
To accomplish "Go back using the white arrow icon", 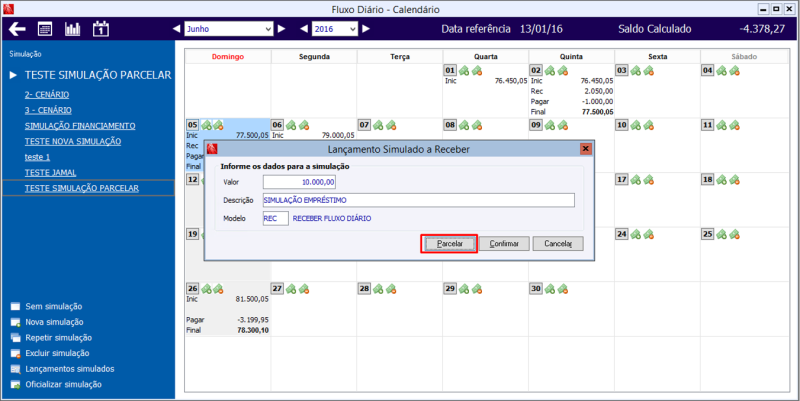I will click(17, 29).
